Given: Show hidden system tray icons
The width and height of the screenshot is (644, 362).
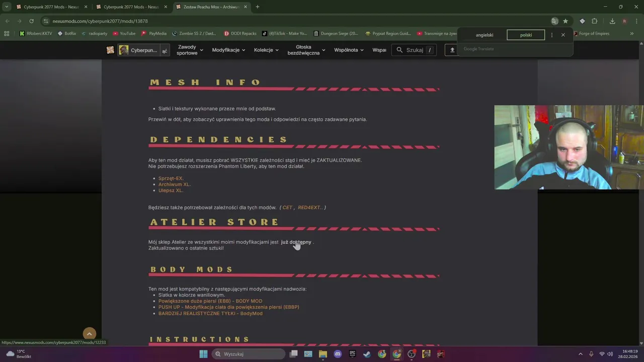Looking at the screenshot, I should [x=580, y=354].
